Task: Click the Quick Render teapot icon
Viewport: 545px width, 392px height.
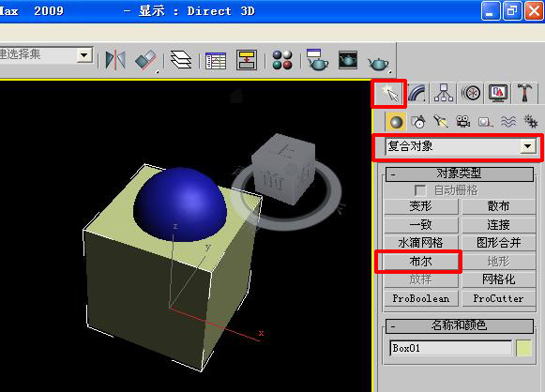Action: (x=379, y=63)
